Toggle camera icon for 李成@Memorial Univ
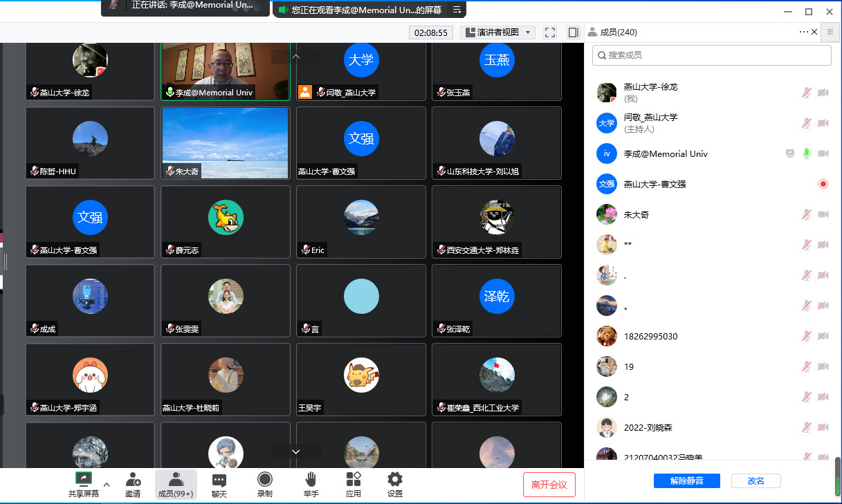The height and width of the screenshot is (504, 842). click(x=823, y=153)
